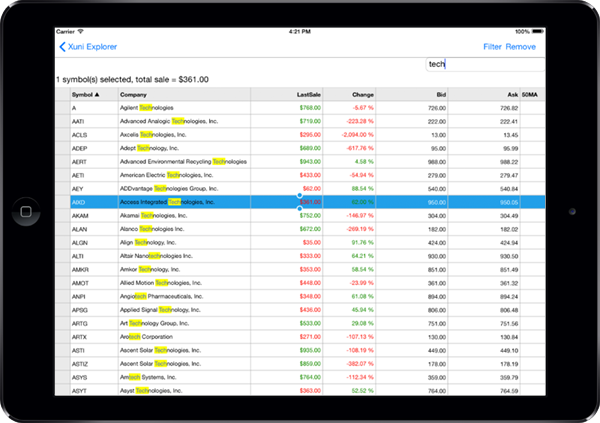The width and height of the screenshot is (600, 423).
Task: Select the highlighted AIXD symbol cell
Action: tap(94, 202)
